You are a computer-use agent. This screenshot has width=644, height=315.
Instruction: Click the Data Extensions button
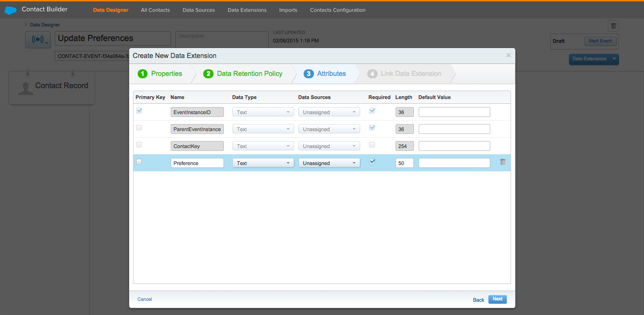[x=589, y=59]
